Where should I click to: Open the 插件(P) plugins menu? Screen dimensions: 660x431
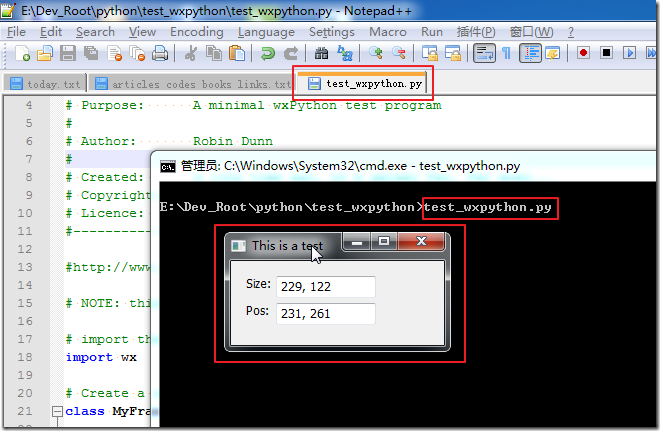[476, 32]
